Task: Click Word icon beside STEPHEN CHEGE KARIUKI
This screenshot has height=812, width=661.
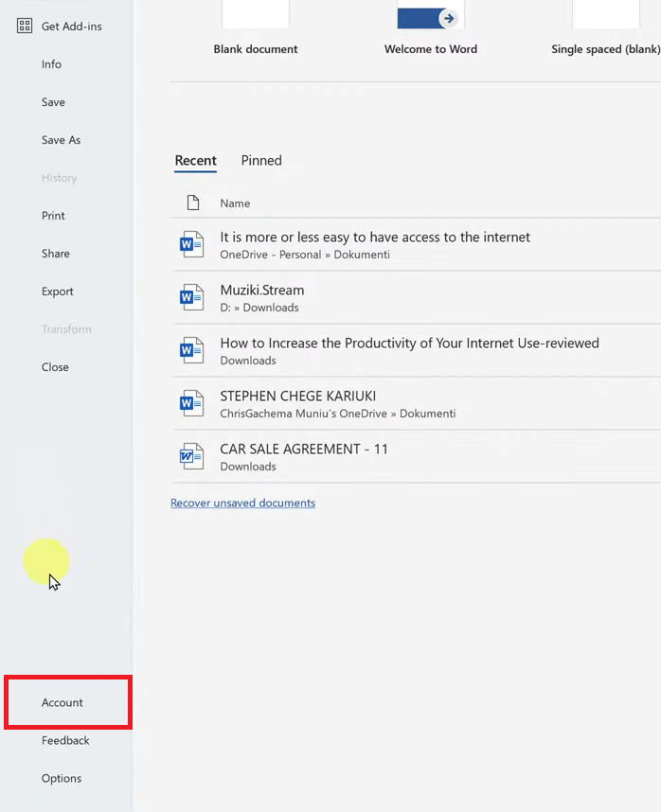Action: (x=191, y=403)
